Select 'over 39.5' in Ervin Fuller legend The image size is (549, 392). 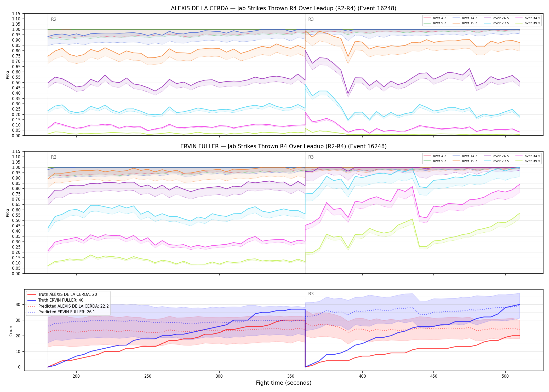point(528,161)
